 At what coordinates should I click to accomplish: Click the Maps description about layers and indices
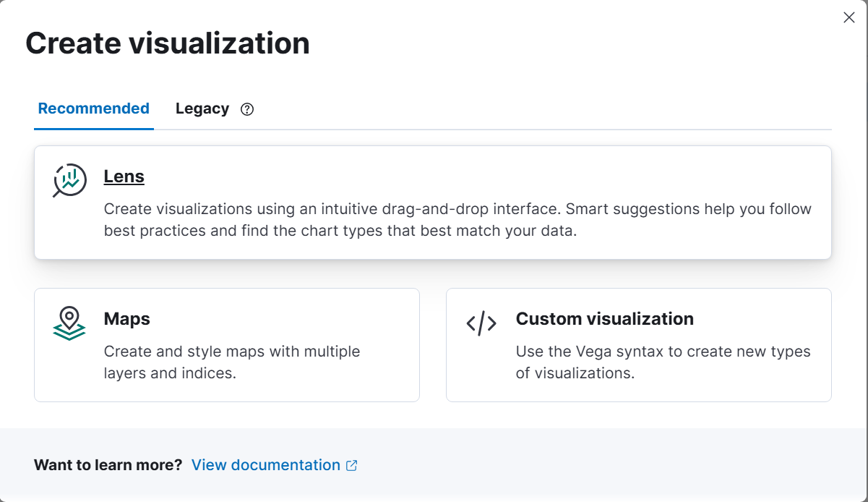point(232,362)
